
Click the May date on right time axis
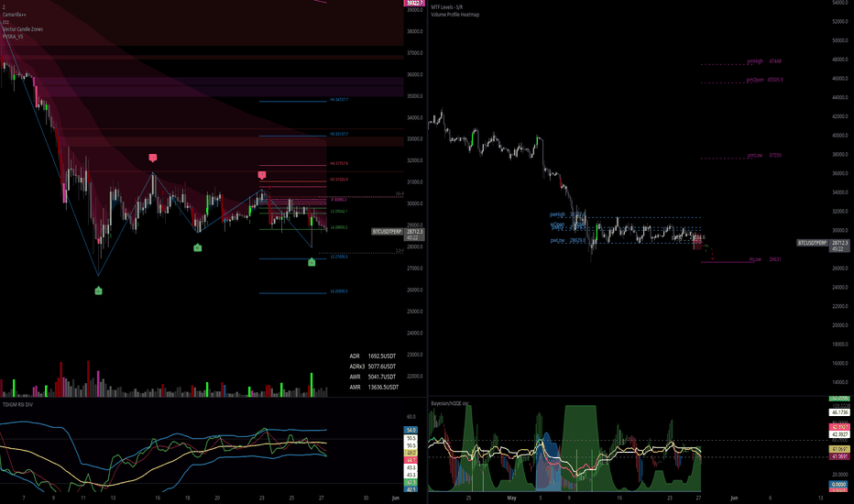(x=511, y=498)
